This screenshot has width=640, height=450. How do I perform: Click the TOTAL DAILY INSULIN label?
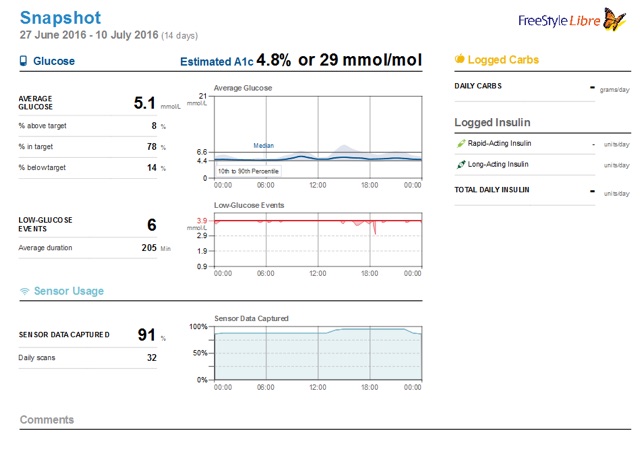point(492,190)
